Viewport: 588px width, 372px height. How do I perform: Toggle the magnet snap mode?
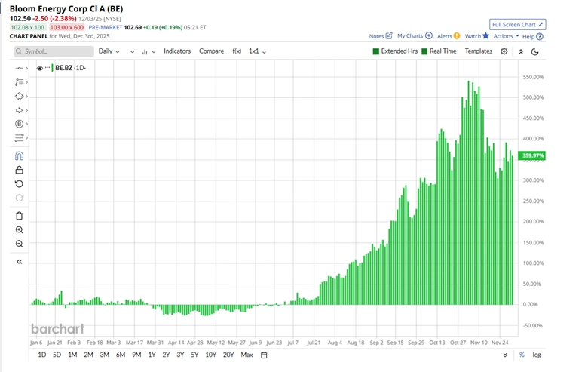click(x=19, y=155)
